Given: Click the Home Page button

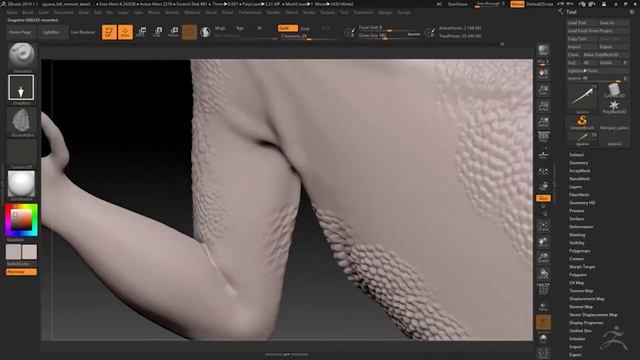Looking at the screenshot, I should 20,32.
